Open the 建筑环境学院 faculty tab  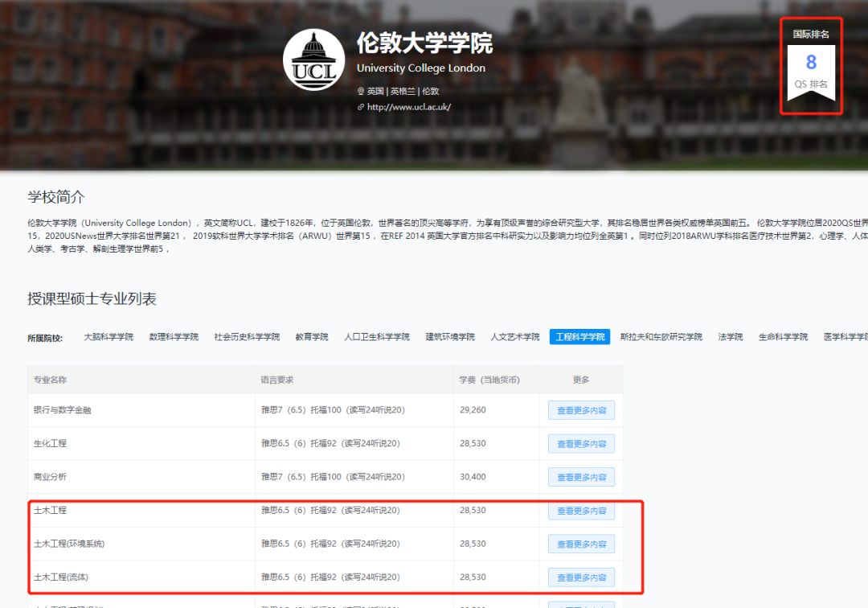450,337
